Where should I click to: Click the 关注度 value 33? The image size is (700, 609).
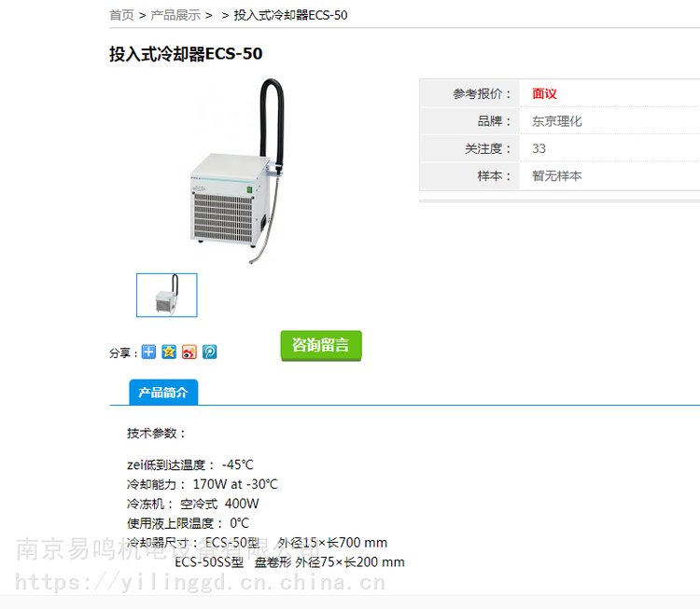coord(539,148)
